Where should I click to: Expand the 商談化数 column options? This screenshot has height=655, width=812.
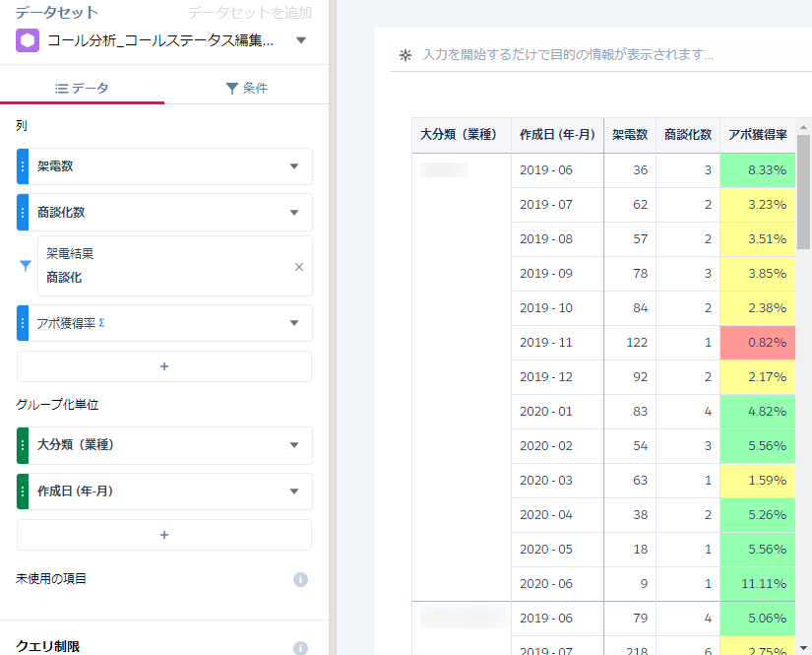[x=293, y=212]
